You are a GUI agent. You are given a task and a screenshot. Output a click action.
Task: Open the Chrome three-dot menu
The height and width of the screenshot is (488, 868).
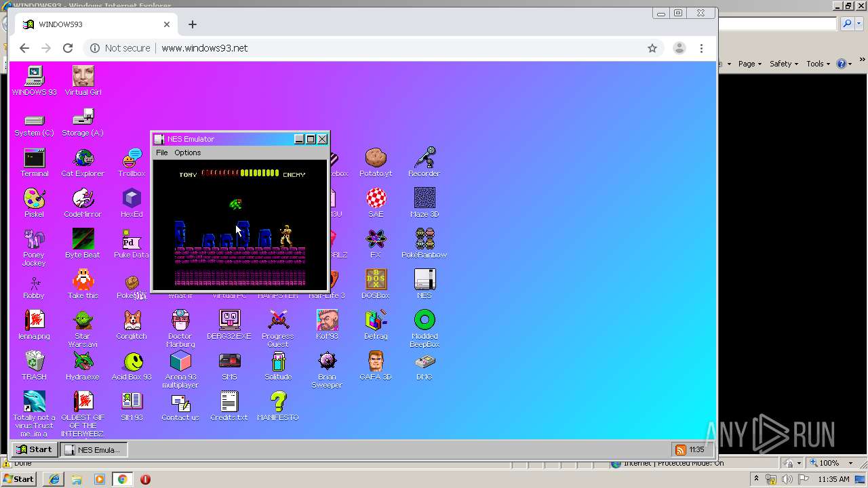[701, 48]
